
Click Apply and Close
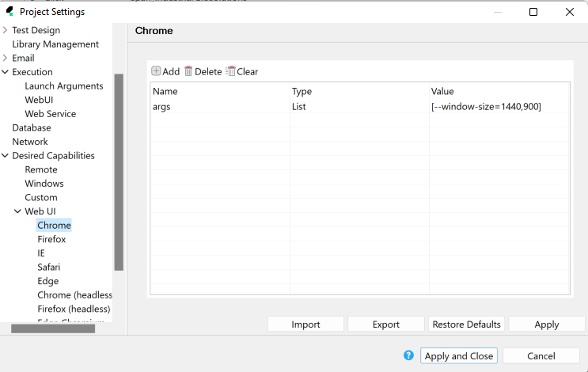click(459, 356)
